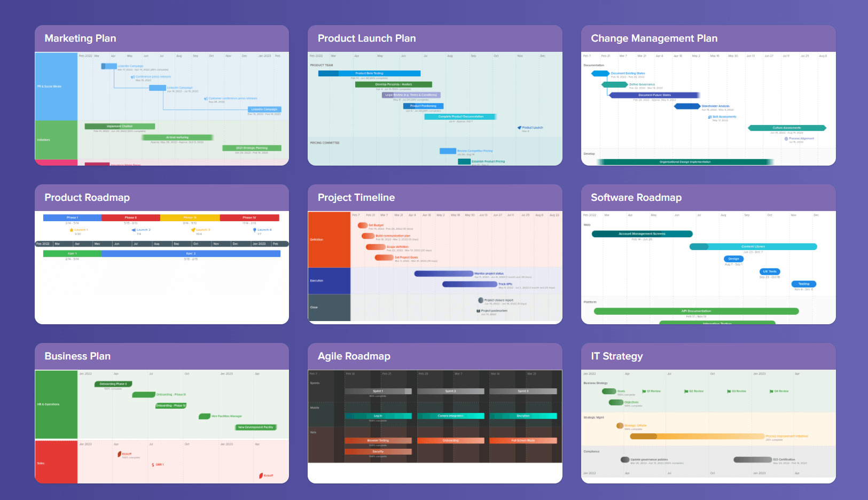This screenshot has height=500, width=868.
Task: Click the Account Management Screens bar
Action: pos(642,234)
